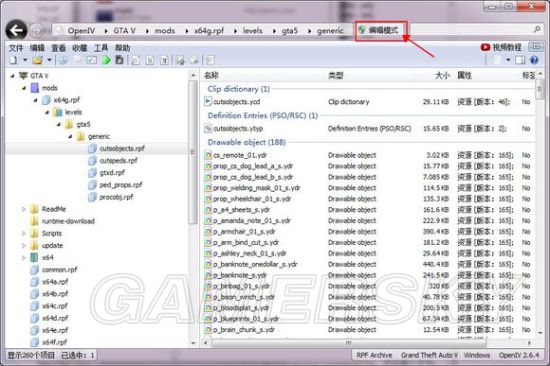The image size is (550, 366).
Task: Select x64a.rpf archive icon in tree
Action: click(34, 282)
